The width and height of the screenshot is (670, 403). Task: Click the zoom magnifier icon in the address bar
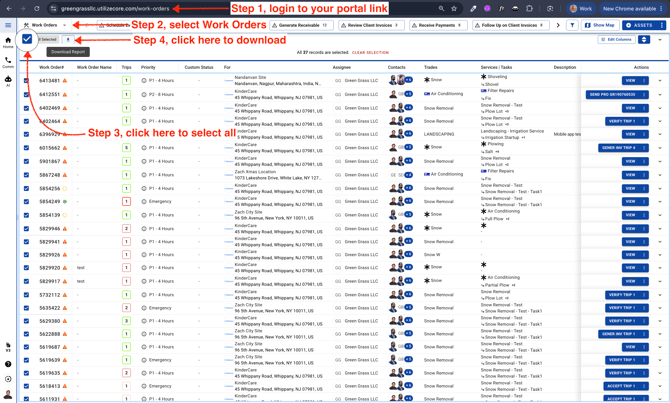point(441,9)
